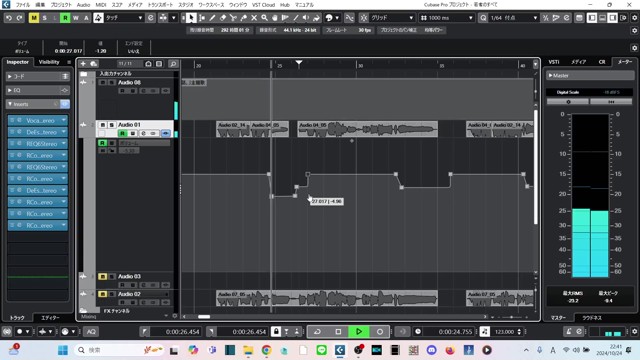Viewport: 640px width, 360px height.
Task: Select the Glue tool in the toolbar
Action: tap(244, 18)
